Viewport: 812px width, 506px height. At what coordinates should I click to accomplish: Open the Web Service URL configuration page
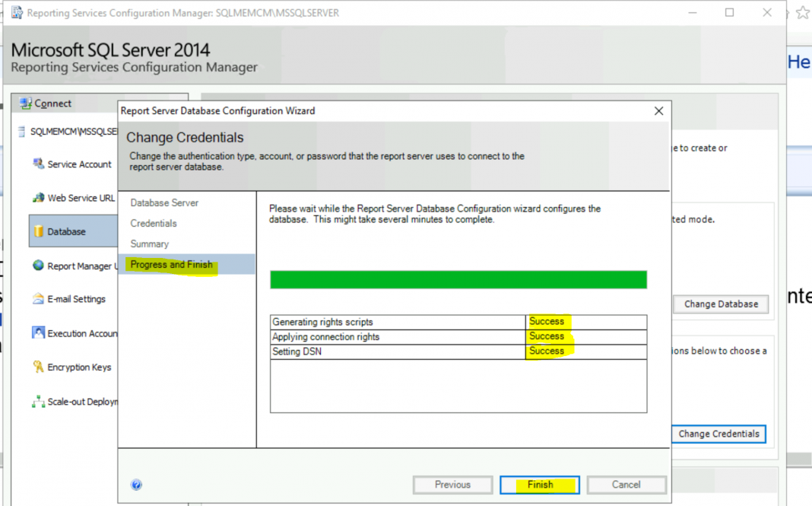point(74,197)
